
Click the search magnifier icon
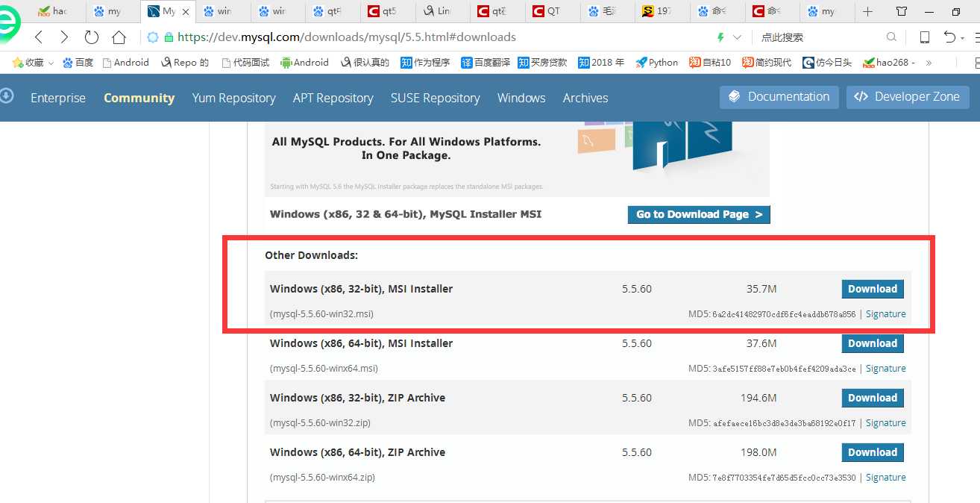(891, 37)
